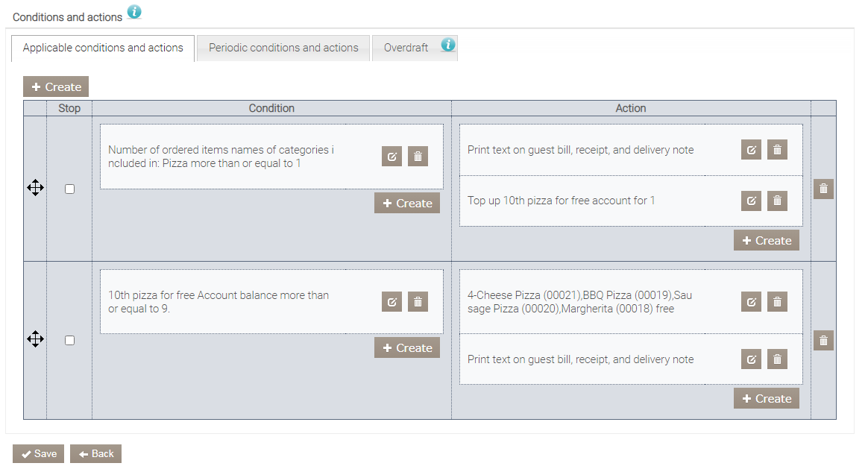
Task: Edit first row's 'Print text on guest bill' action
Action: [751, 150]
